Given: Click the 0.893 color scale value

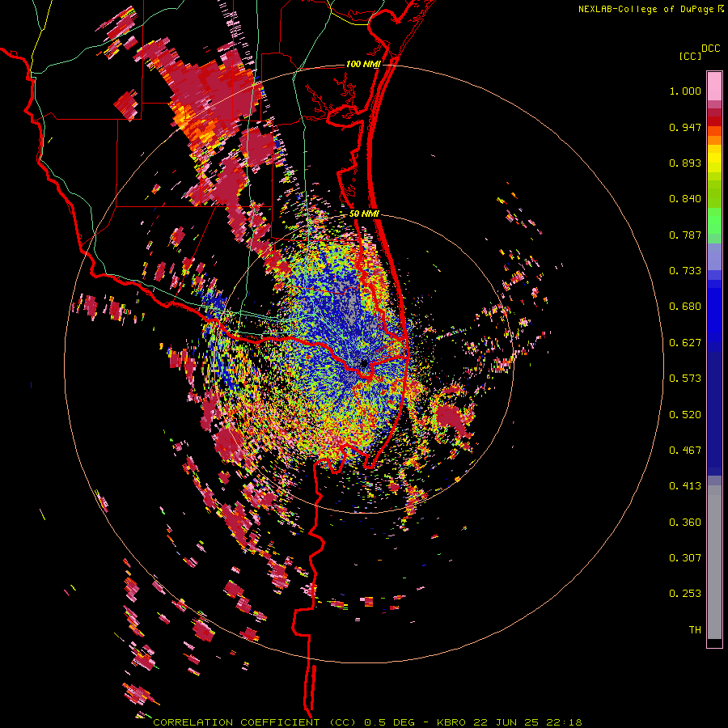Looking at the screenshot, I should [685, 163].
